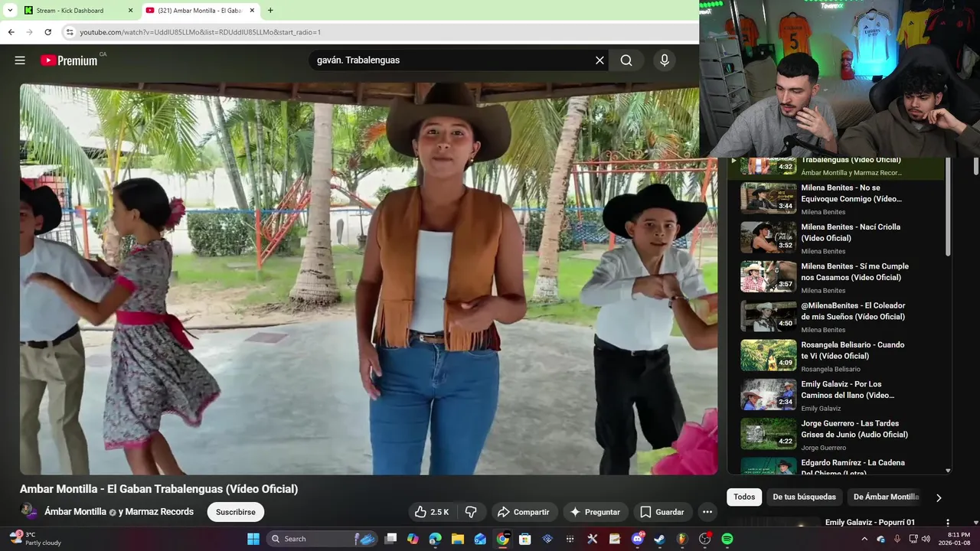The image size is (980, 551).
Task: Click the Suscribirse button
Action: point(235,512)
